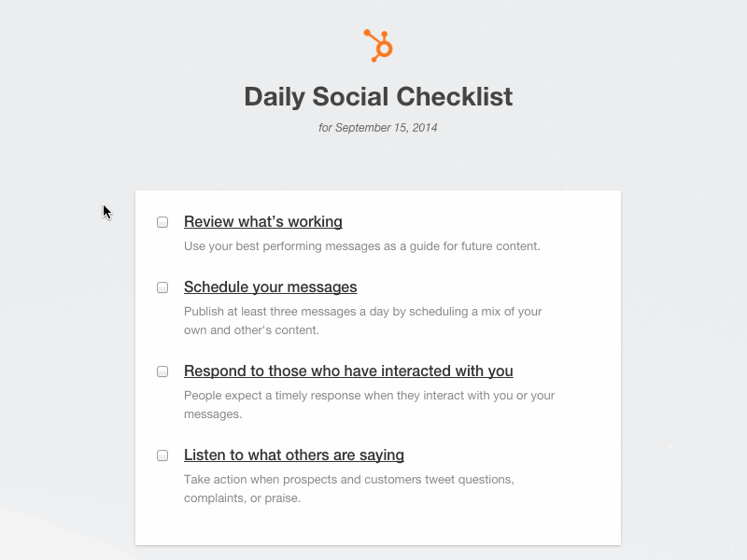This screenshot has width=747, height=560.
Task: Check the "Review what's working" checkbox
Action: [x=162, y=221]
